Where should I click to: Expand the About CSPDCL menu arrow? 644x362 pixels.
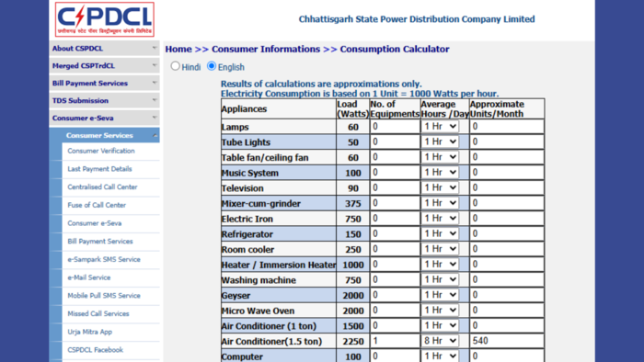(x=154, y=48)
